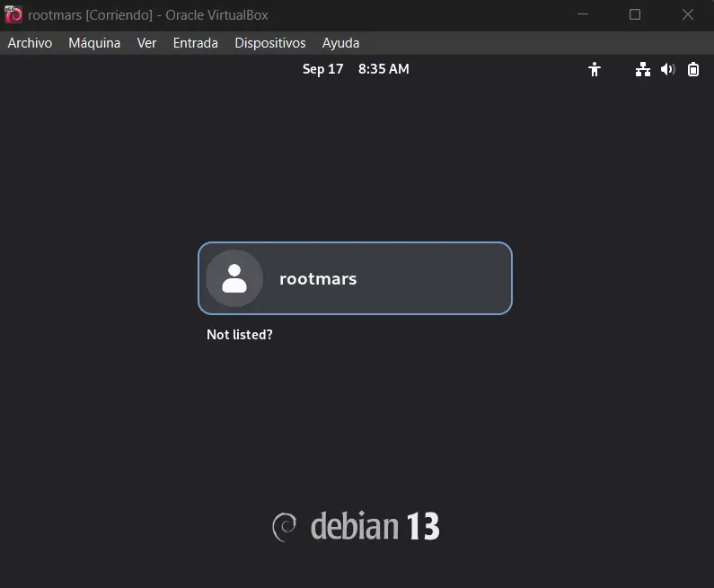Open the Dispositivos menu
This screenshot has height=588, width=714.
click(269, 43)
